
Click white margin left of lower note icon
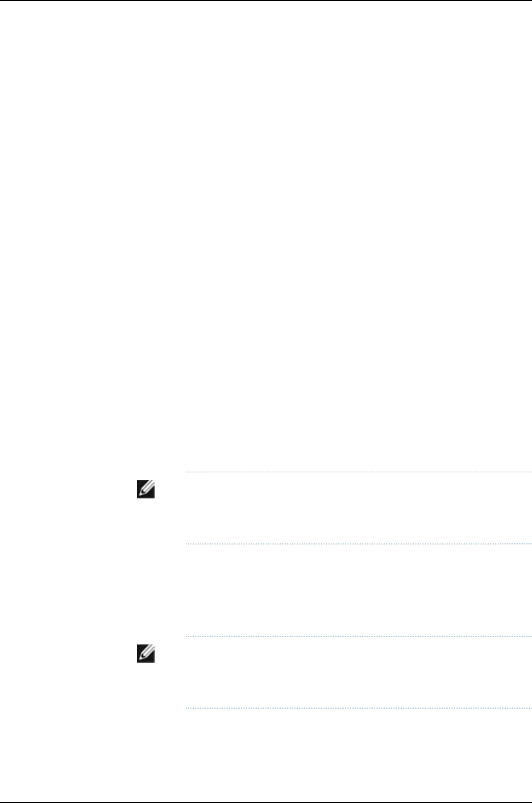(x=68, y=655)
